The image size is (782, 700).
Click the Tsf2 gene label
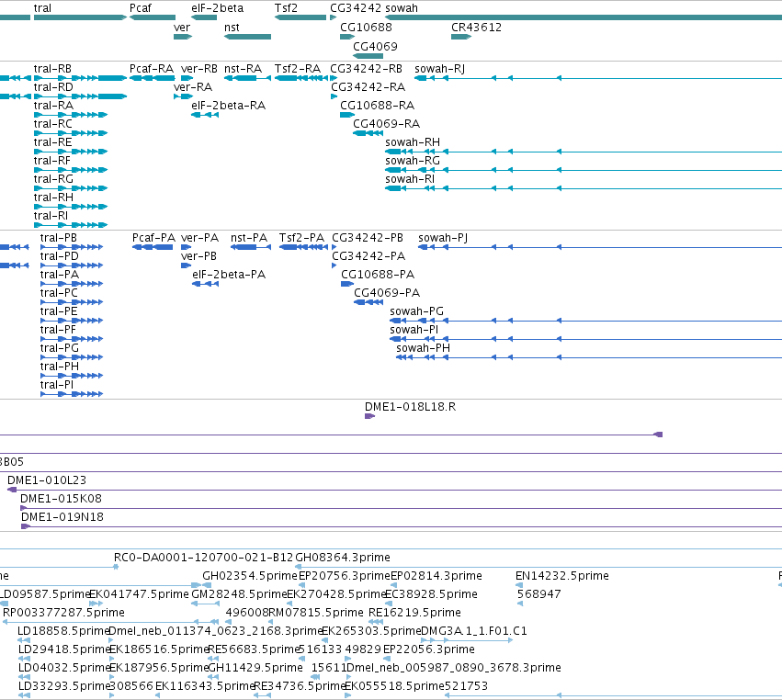coord(286,8)
